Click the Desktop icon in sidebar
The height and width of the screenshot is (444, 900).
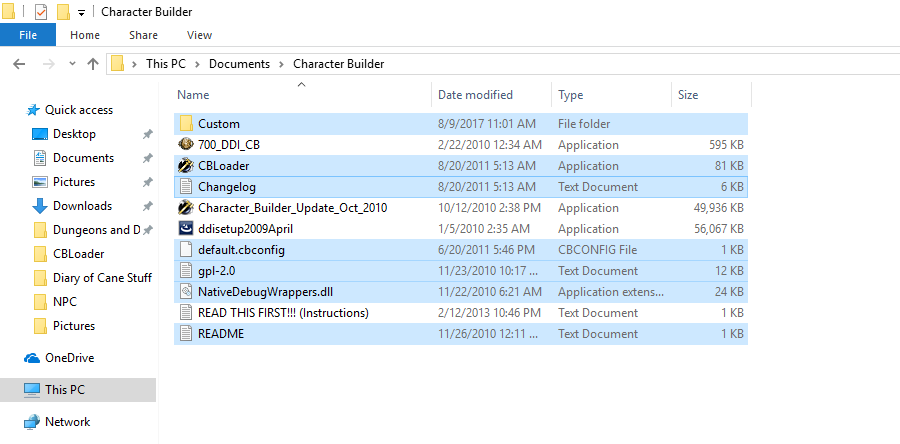[40, 134]
